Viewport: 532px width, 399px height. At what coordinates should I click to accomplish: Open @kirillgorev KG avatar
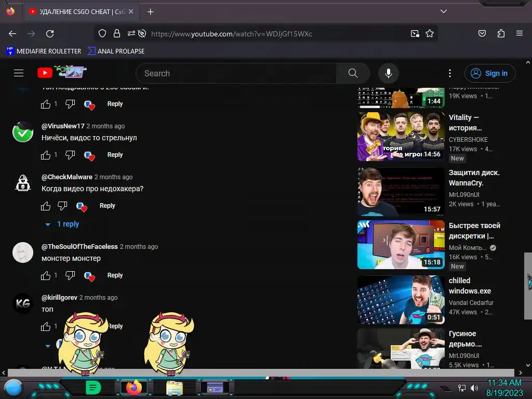tap(23, 303)
